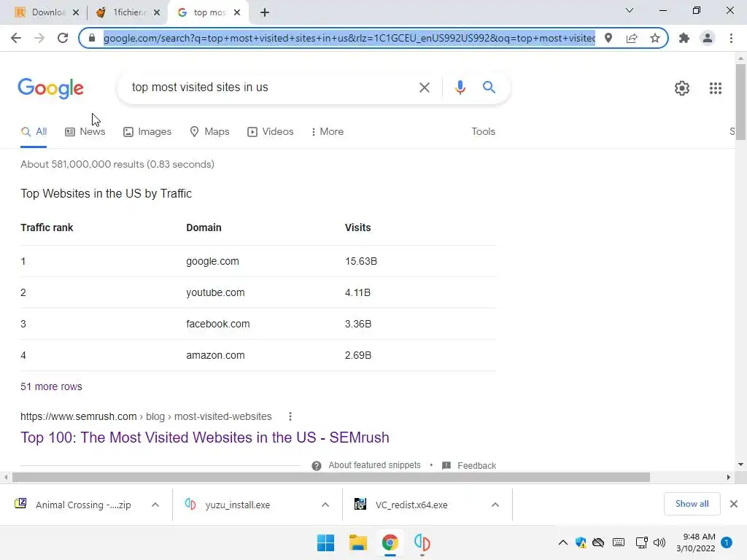Open the VC_redist.x64.exe downloaded file
This screenshot has width=747, height=560.
pyautogui.click(x=411, y=505)
